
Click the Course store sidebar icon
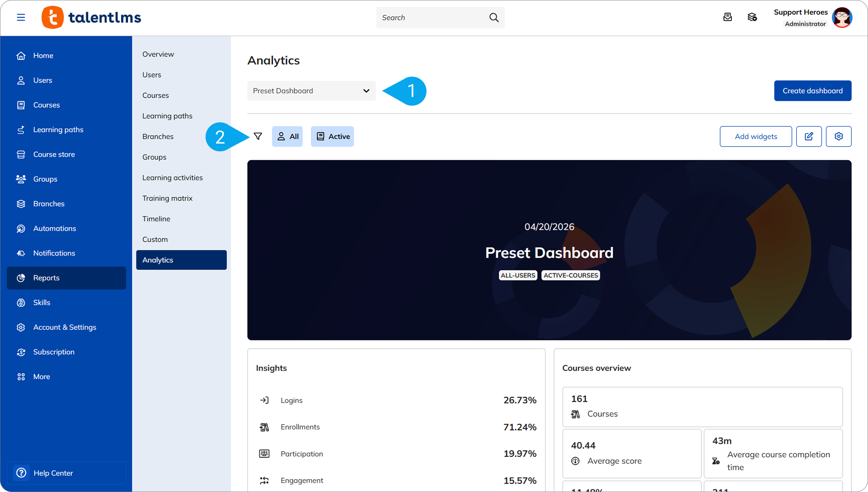coord(21,155)
